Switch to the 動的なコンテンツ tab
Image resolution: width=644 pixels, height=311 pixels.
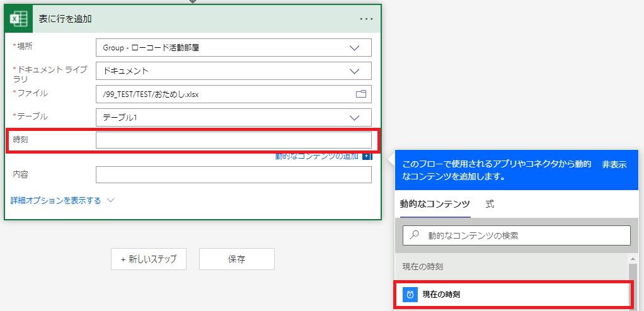tap(435, 204)
